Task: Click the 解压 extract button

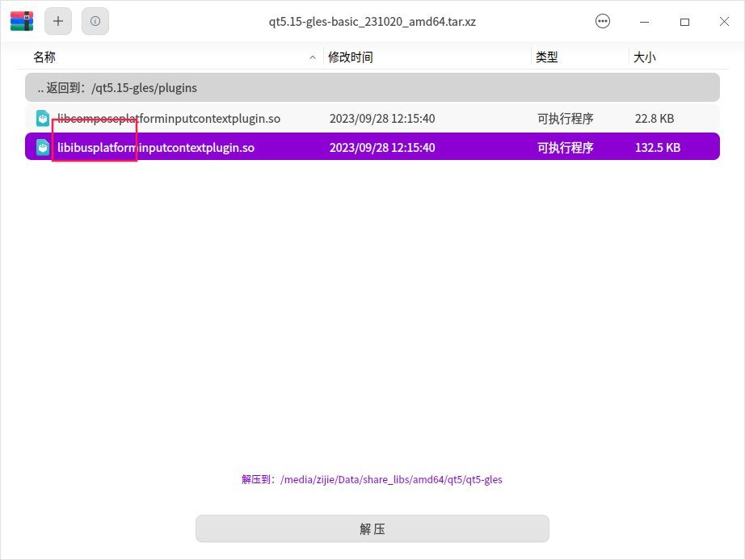Action: tap(372, 528)
